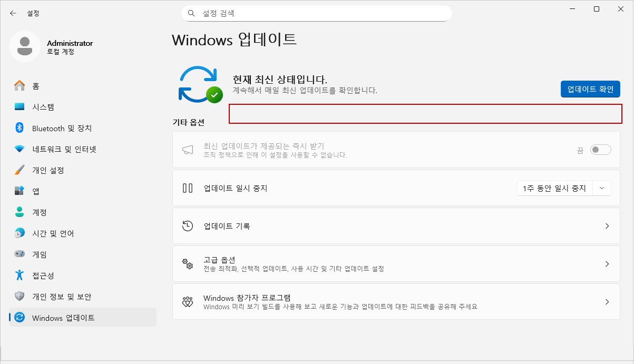Select 계정 in sidebar
The image size is (634, 364).
83,212
